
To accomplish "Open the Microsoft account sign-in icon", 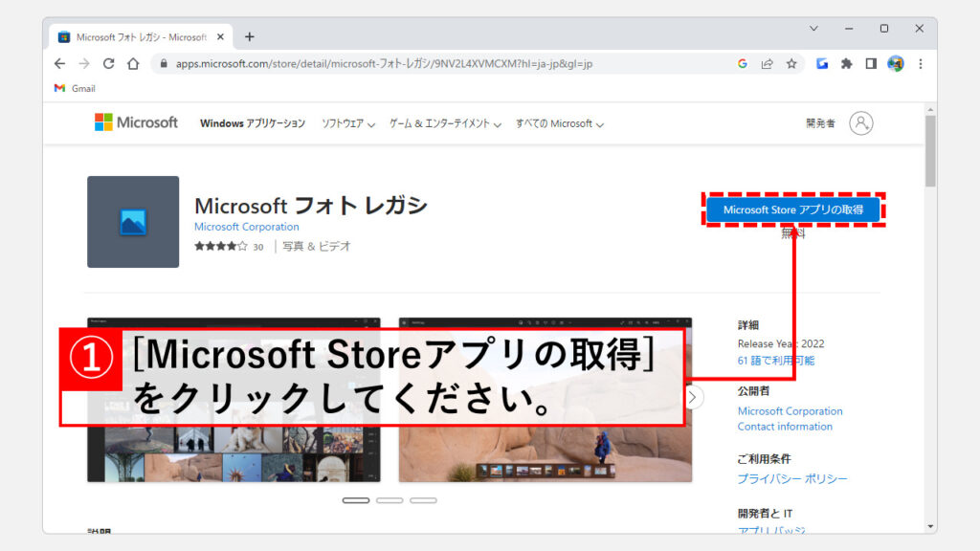I will (861, 123).
